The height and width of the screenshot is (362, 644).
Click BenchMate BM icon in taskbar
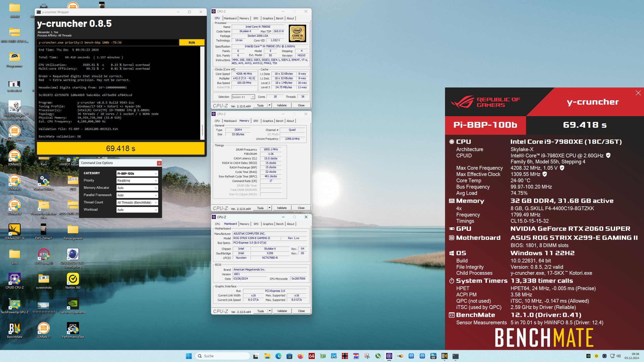[444, 356]
